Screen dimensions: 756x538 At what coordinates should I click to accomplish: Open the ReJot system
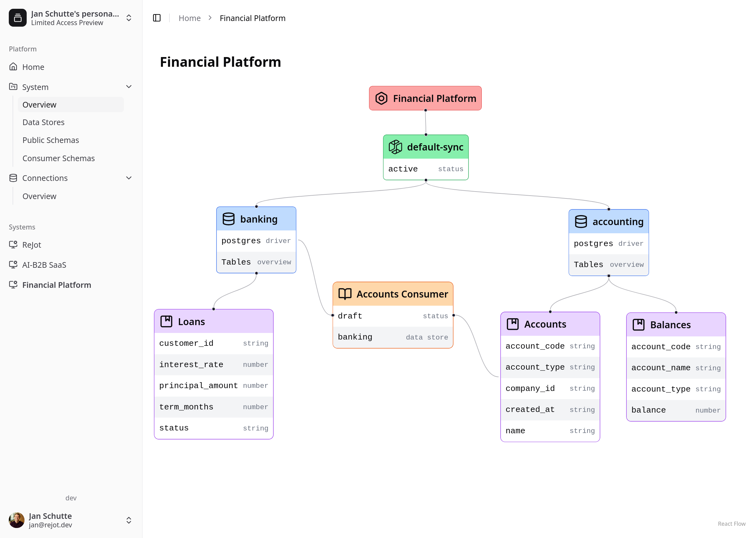click(31, 245)
